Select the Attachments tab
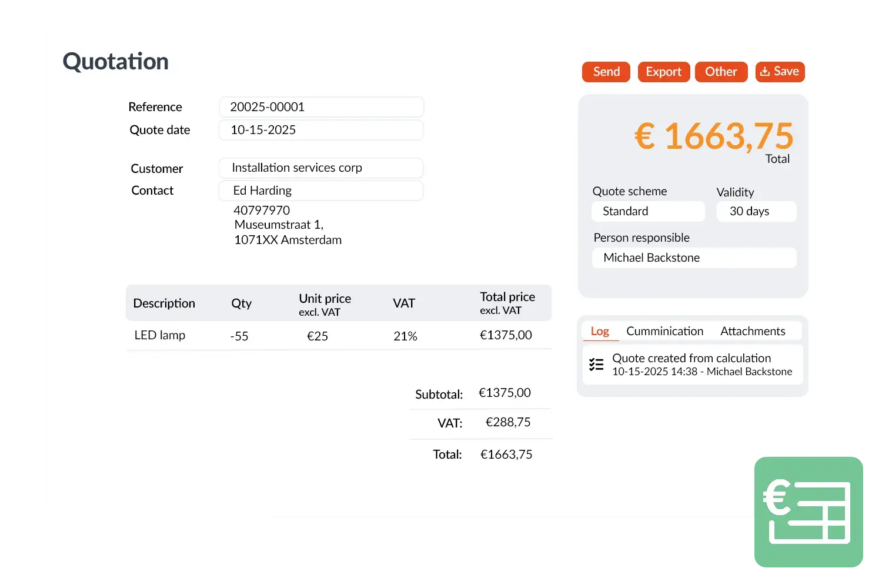 (x=753, y=331)
